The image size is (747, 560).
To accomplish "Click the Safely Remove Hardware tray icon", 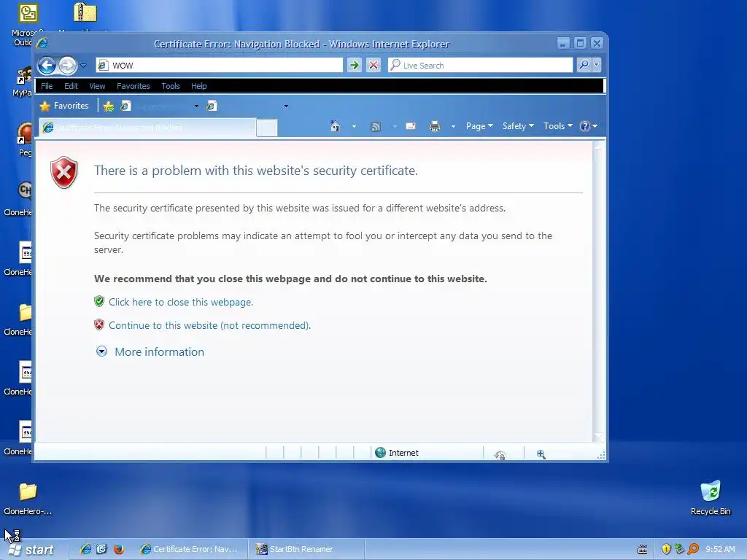I will tap(679, 549).
